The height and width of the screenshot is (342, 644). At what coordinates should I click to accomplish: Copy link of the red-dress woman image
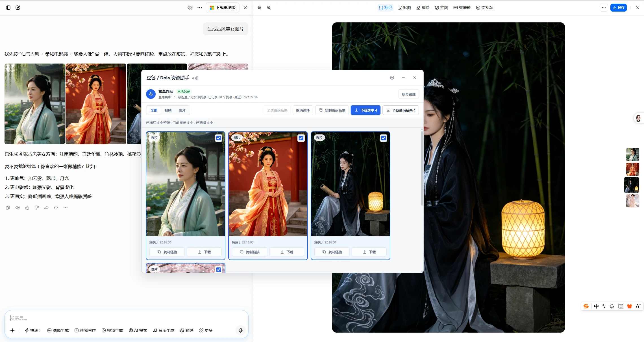(x=250, y=252)
